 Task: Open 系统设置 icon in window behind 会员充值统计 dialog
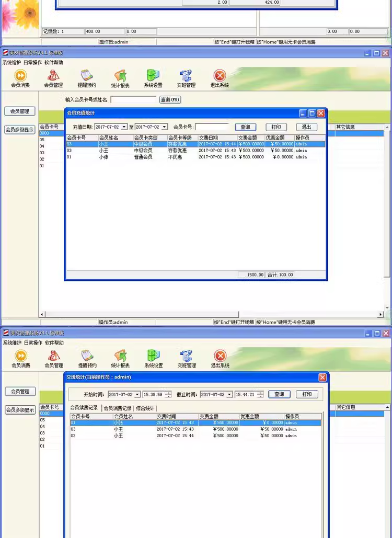[x=153, y=78]
